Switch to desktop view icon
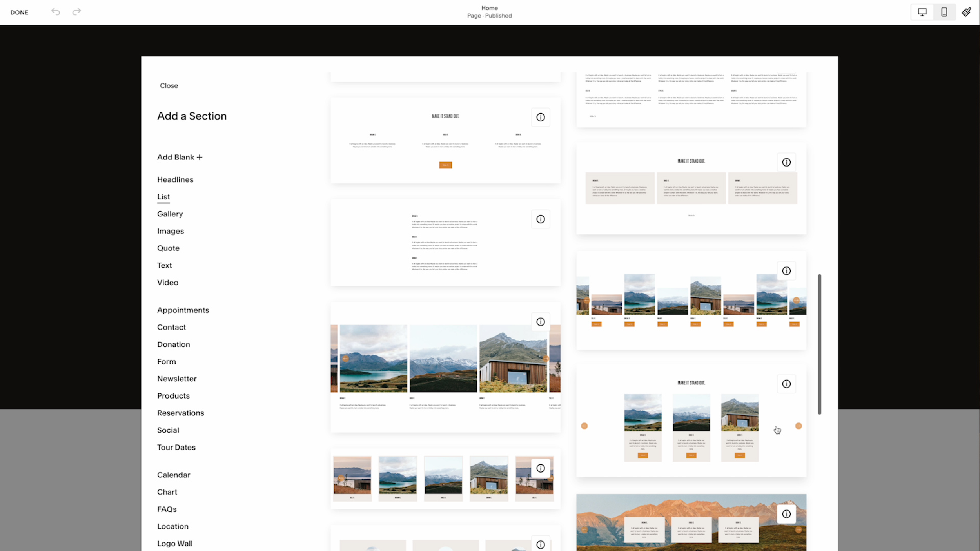 922,12
